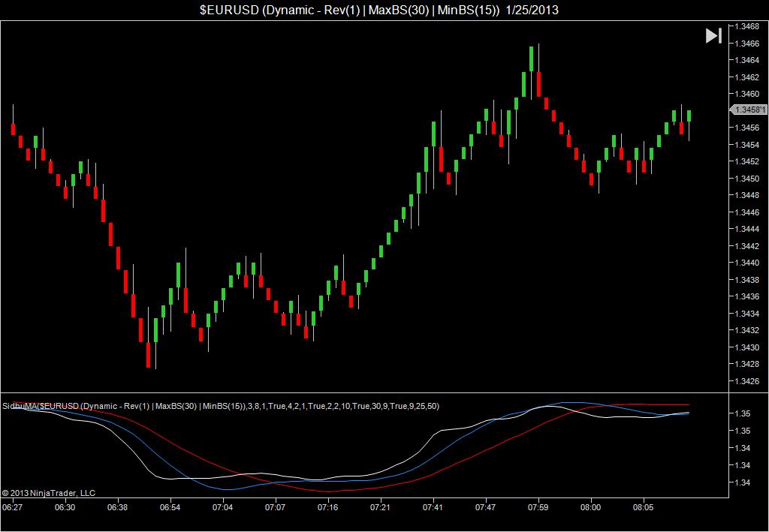
Task: Click price axis label 1.3464
Action: tap(747, 60)
